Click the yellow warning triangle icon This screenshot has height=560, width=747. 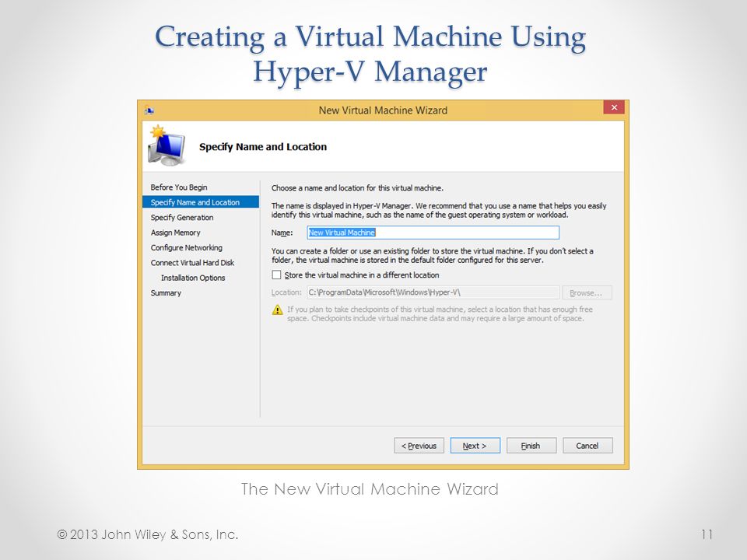coord(277,310)
